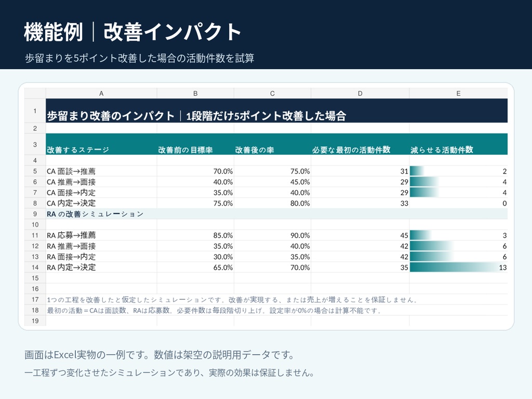Select row 19 header number

point(35,321)
